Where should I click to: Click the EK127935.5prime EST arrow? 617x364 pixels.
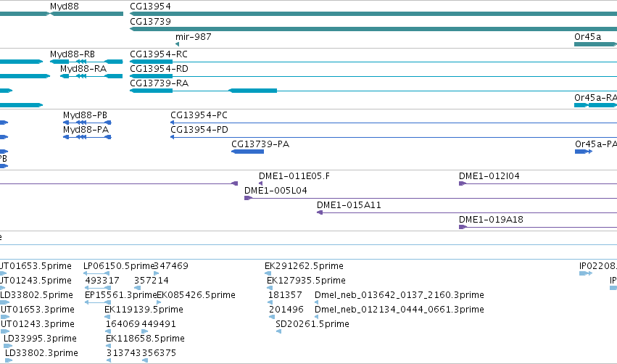pyautogui.click(x=270, y=288)
